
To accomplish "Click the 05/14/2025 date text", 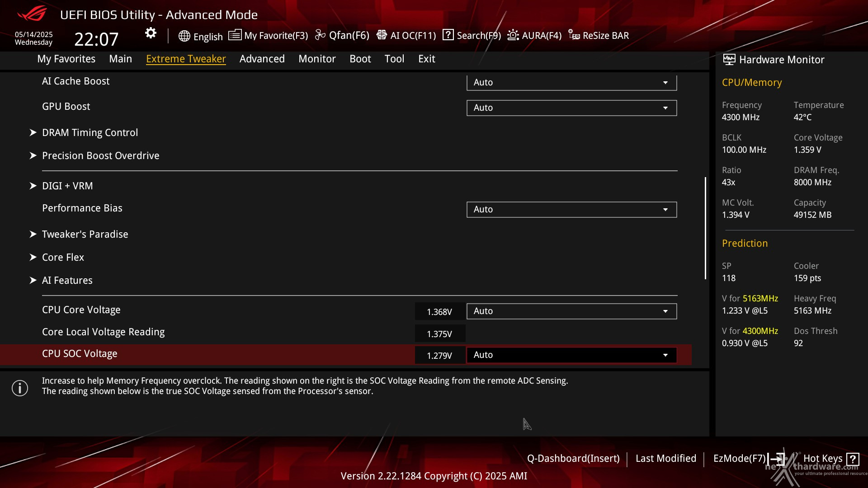I will (x=34, y=35).
